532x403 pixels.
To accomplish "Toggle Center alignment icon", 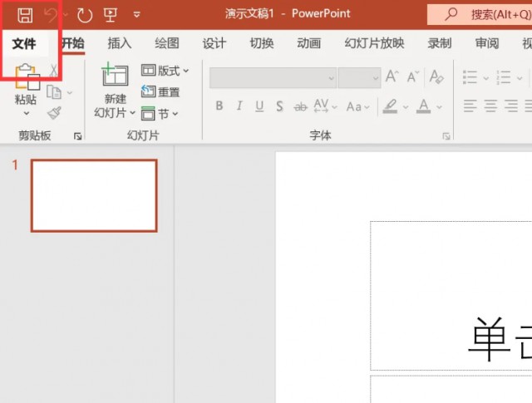I will click(x=490, y=106).
